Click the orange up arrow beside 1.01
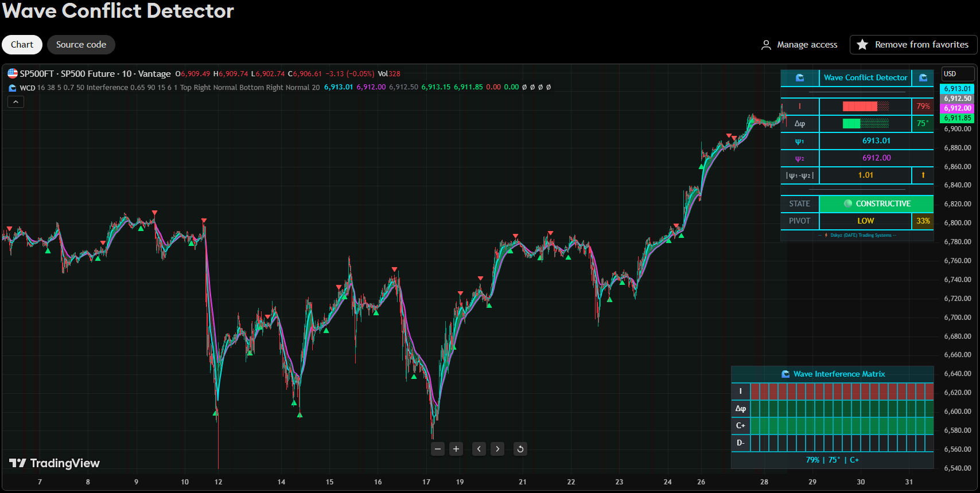This screenshot has height=493, width=980. [923, 175]
